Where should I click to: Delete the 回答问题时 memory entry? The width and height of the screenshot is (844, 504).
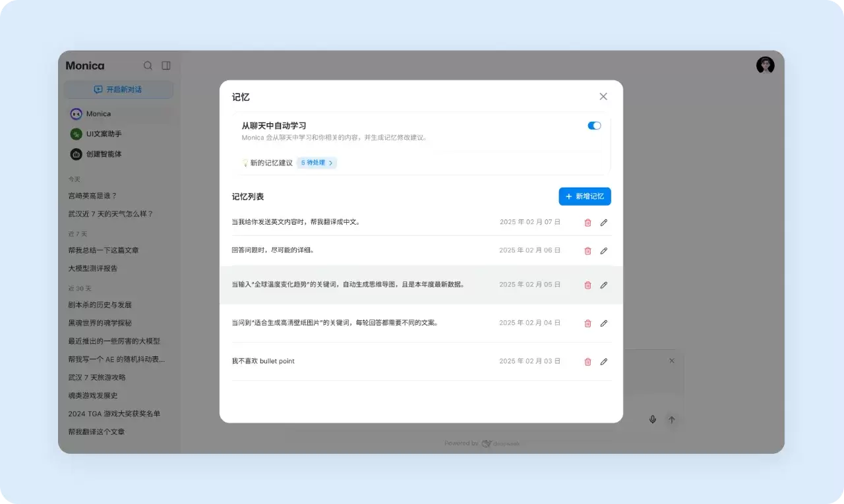588,251
